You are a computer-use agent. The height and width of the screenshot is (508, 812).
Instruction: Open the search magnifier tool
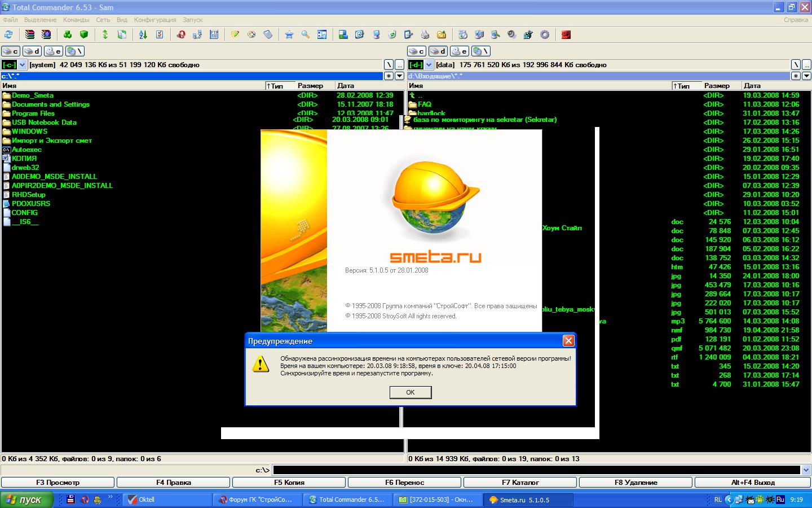305,34
